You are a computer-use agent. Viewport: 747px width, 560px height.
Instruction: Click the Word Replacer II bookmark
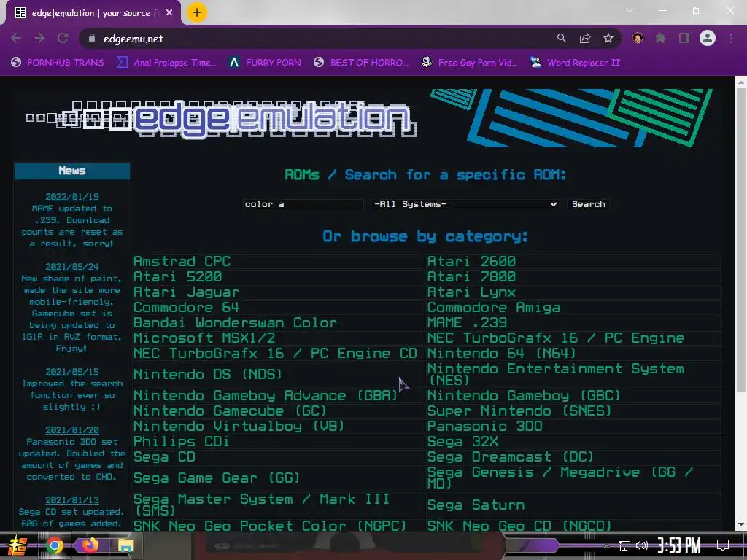(x=575, y=63)
